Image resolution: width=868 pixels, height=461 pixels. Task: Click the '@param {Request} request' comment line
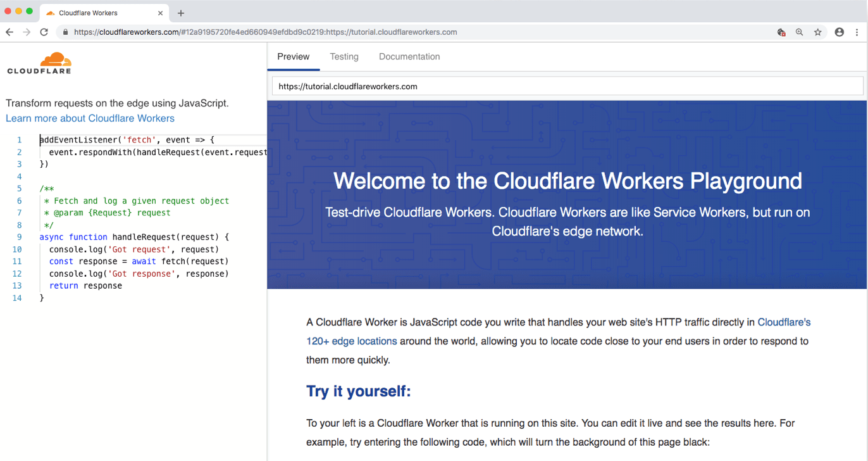tap(108, 213)
